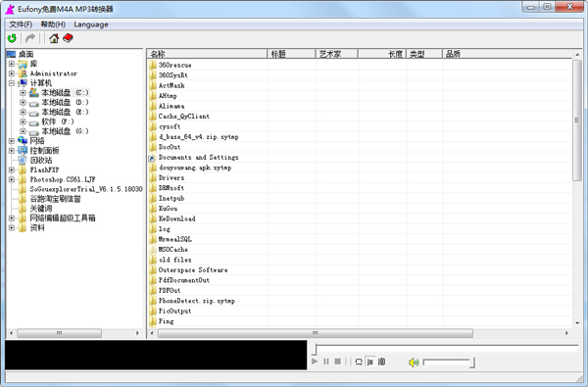588x387 pixels.
Task: Select Drivers in file list
Action: coord(171,177)
